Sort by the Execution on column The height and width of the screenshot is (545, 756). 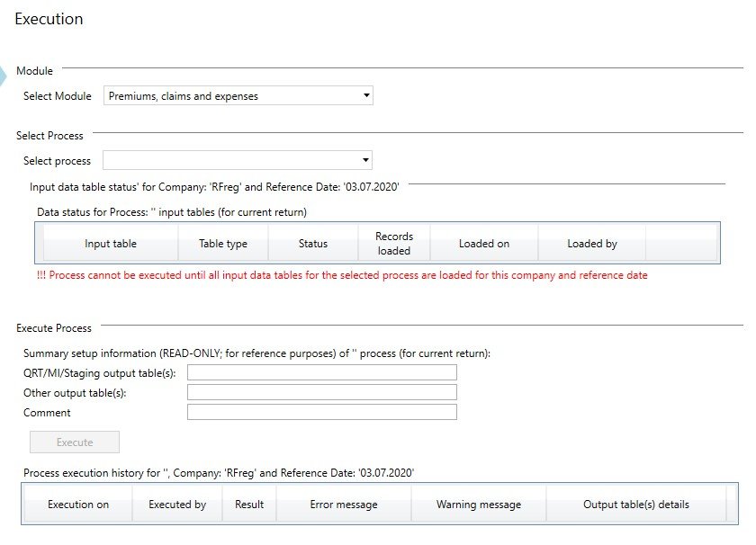click(78, 505)
